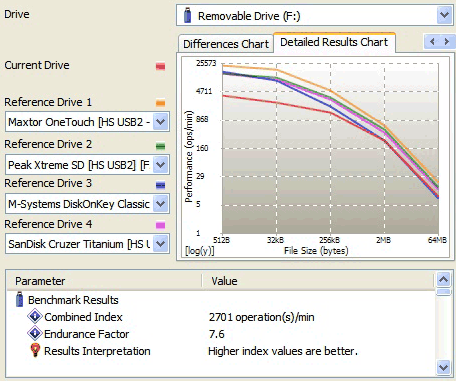Click the 64MB x-axis label
Screen dimensions: 456x381
pos(437,240)
